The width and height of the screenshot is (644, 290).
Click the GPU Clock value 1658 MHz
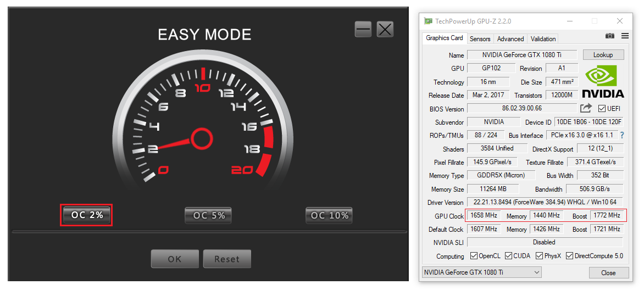[x=484, y=215]
